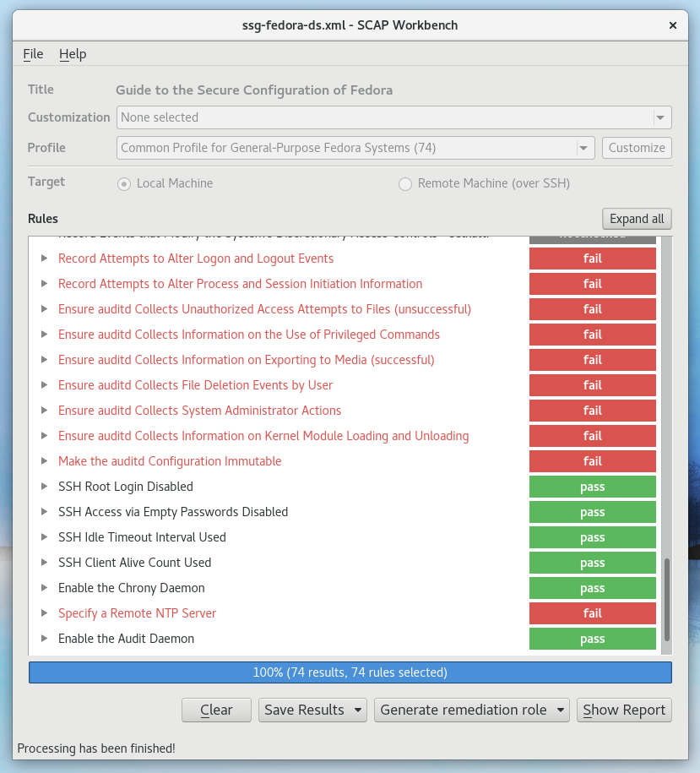The image size is (700, 773).
Task: Expand 'Make the auditd Configuration Immutable' rule
Action: click(x=44, y=461)
